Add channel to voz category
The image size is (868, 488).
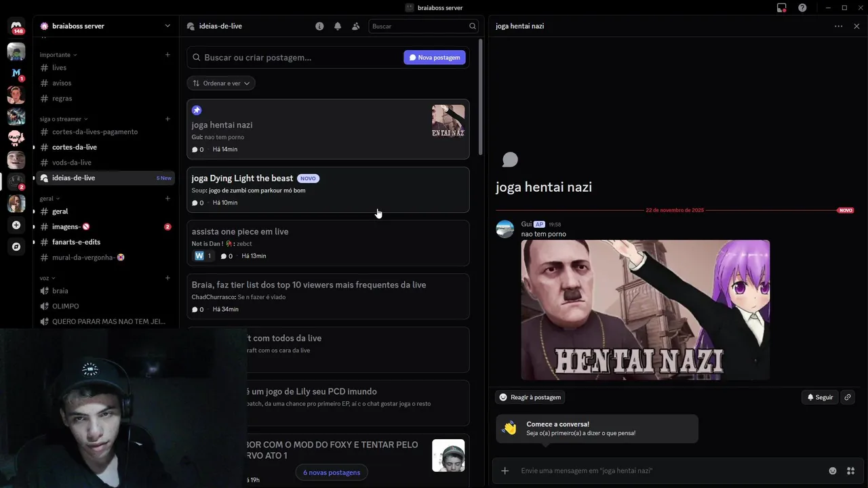[167, 278]
